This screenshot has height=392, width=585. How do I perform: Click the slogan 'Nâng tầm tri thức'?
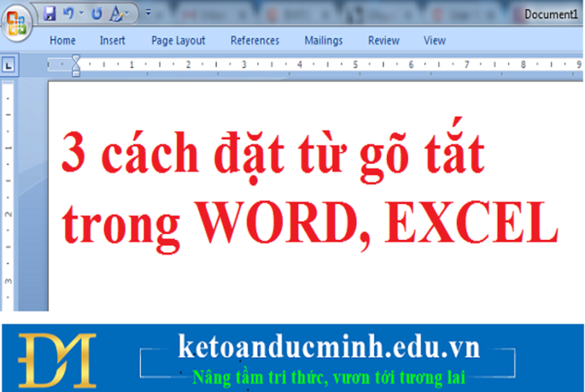260,377
